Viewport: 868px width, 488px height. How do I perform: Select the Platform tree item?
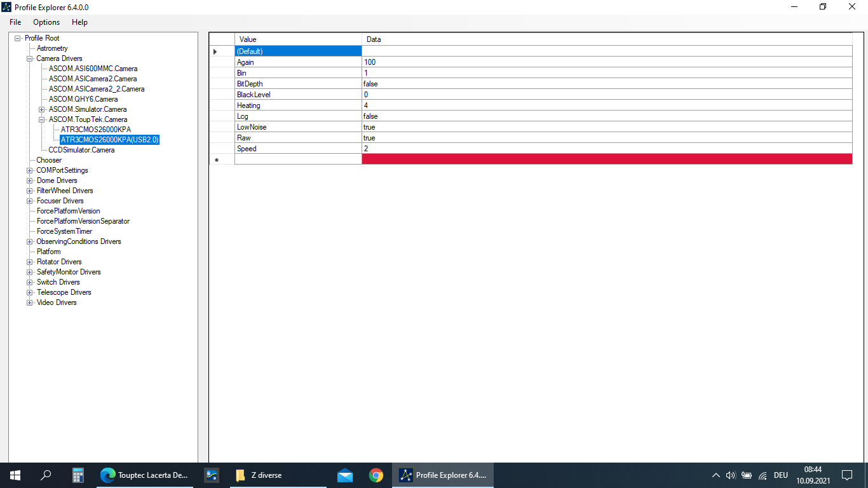pos(48,252)
